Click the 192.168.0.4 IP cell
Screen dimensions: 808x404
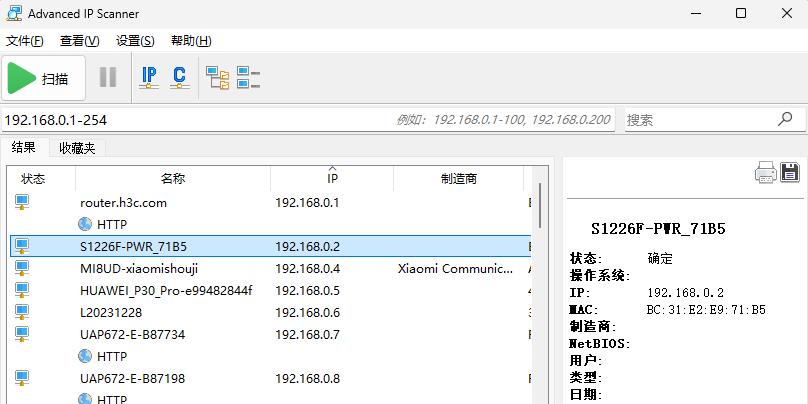click(308, 269)
